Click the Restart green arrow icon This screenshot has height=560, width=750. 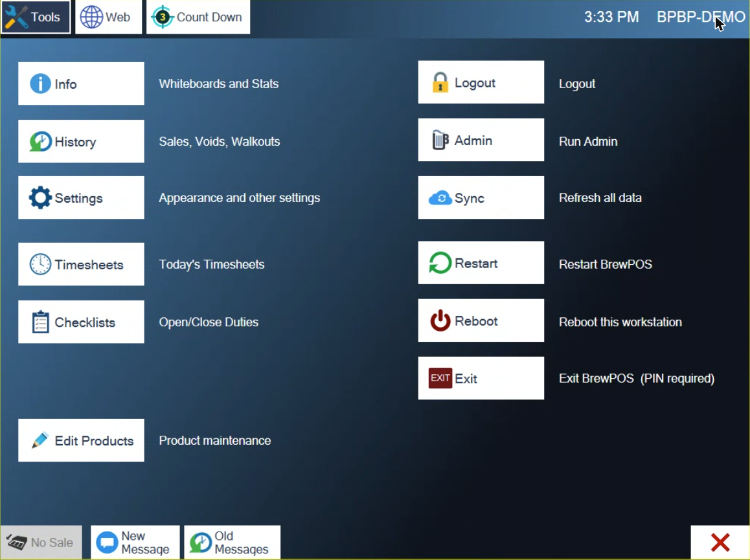(440, 263)
